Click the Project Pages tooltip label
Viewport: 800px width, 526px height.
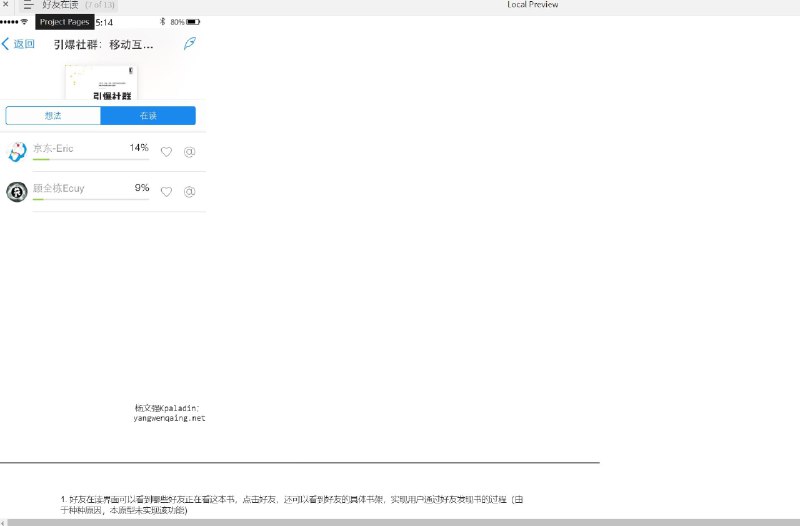(64, 22)
